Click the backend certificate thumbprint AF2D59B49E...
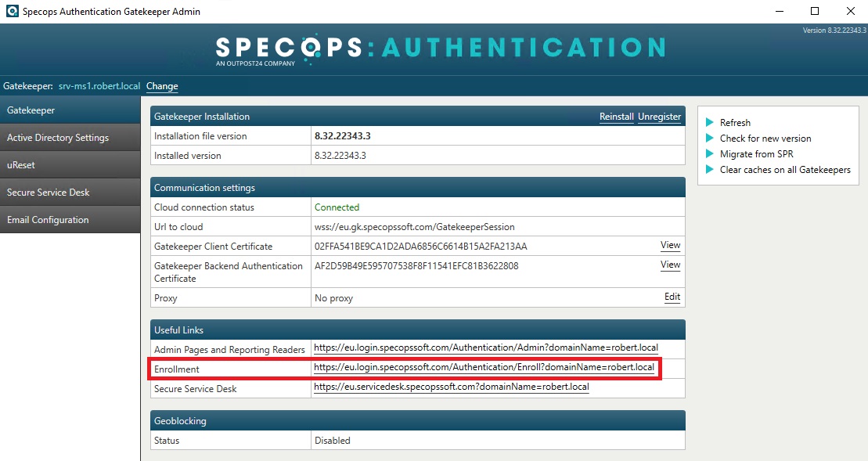 coord(416,266)
